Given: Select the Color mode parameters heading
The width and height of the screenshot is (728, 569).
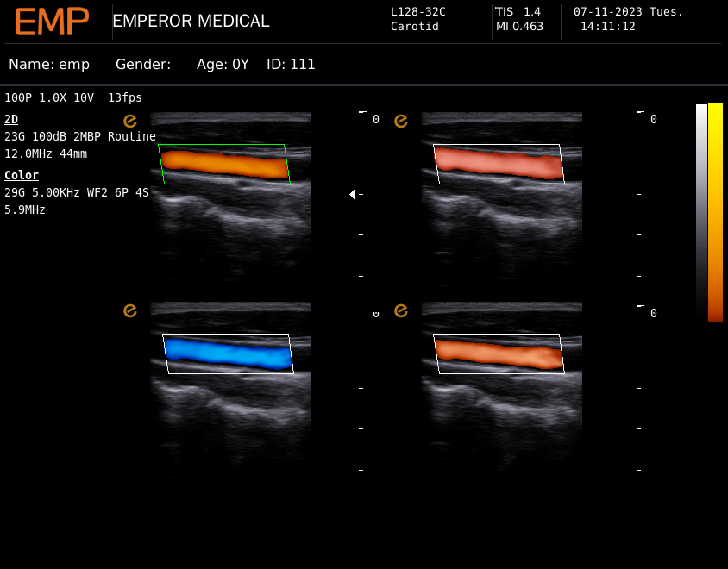Looking at the screenshot, I should tap(22, 175).
